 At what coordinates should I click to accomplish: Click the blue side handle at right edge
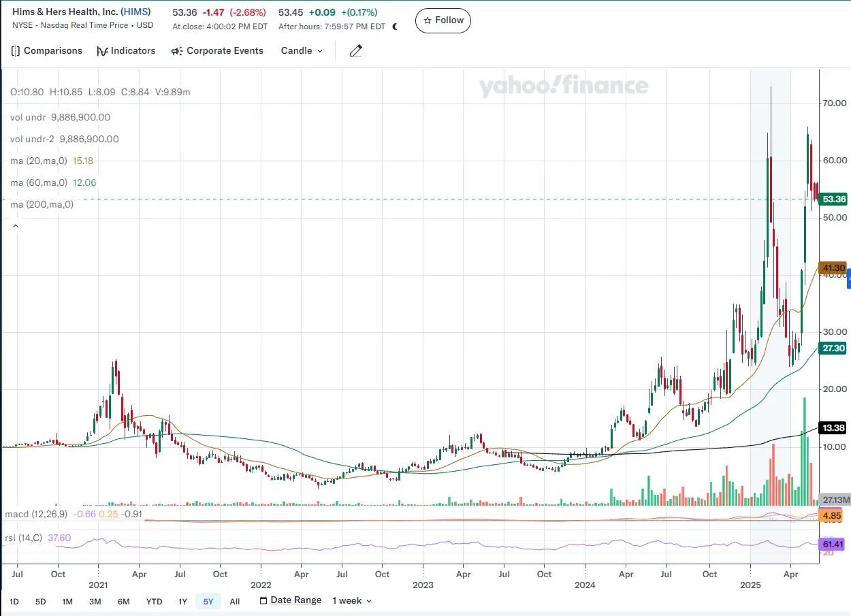pyautogui.click(x=848, y=278)
